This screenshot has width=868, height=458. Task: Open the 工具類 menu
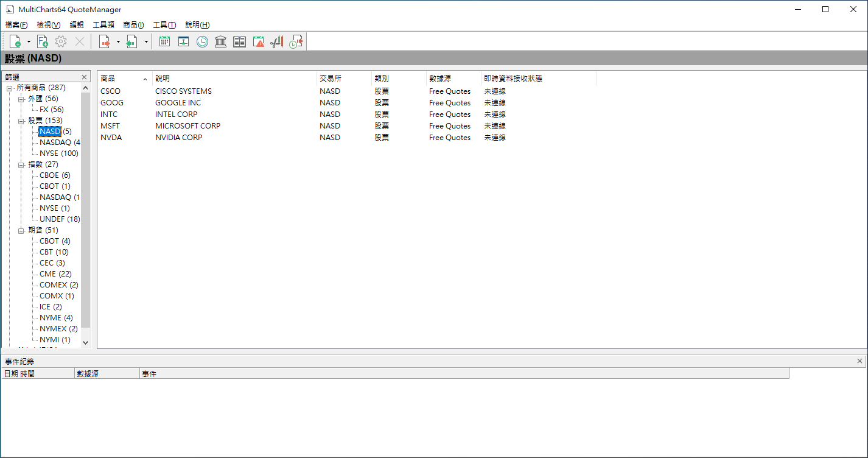(103, 25)
